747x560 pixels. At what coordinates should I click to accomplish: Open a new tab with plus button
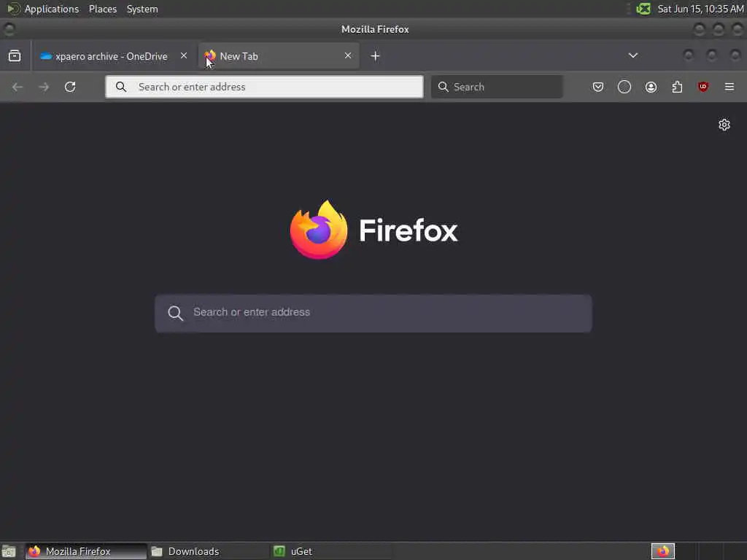pyautogui.click(x=375, y=56)
